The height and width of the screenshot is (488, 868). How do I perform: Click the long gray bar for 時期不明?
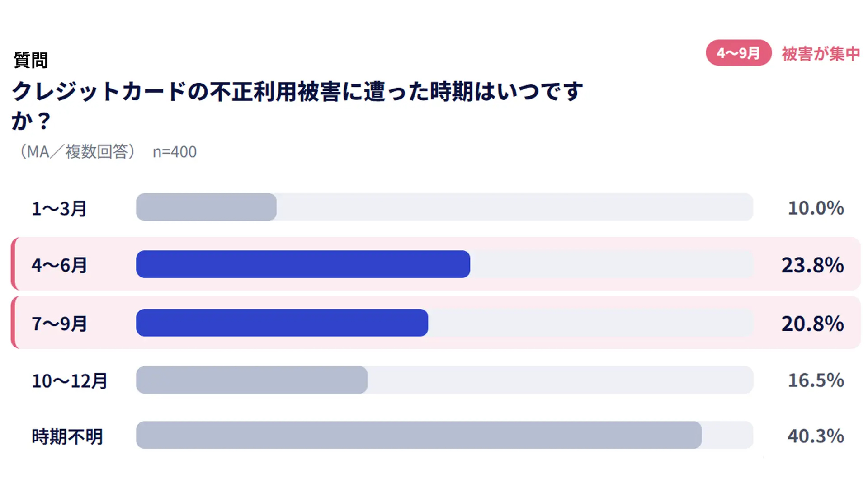point(419,435)
